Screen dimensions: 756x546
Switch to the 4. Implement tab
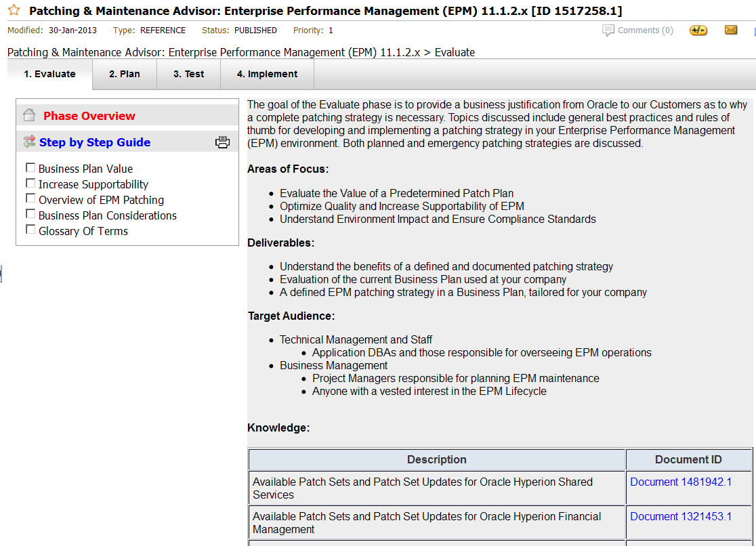(x=267, y=75)
